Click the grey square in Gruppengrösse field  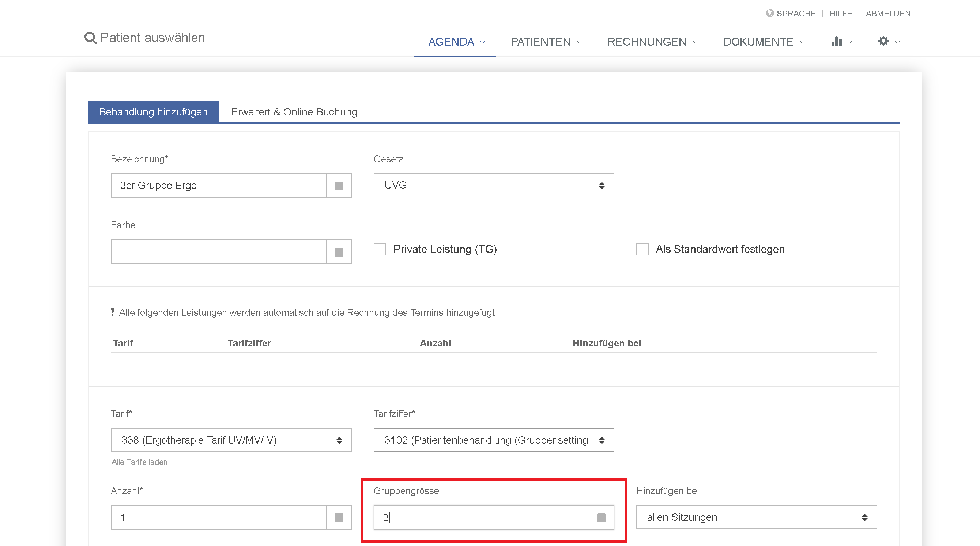(x=601, y=517)
